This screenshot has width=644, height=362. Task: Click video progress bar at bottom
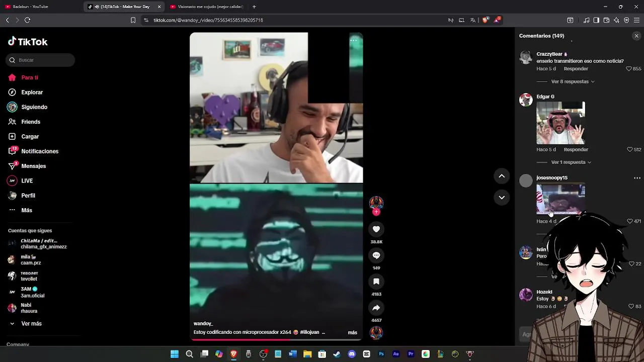coord(276,339)
